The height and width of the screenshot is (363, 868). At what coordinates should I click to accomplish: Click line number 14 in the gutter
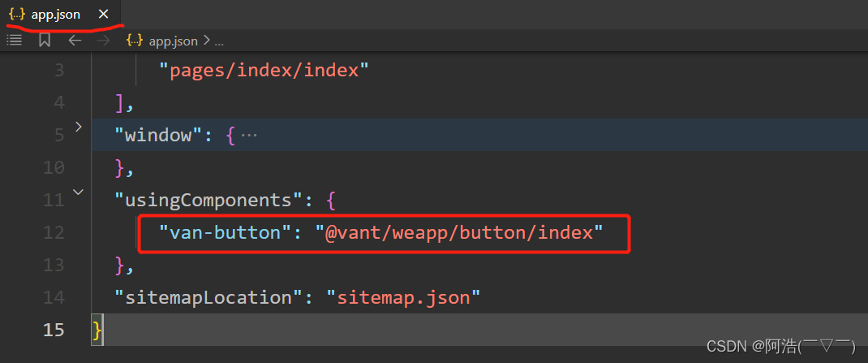pos(54,297)
